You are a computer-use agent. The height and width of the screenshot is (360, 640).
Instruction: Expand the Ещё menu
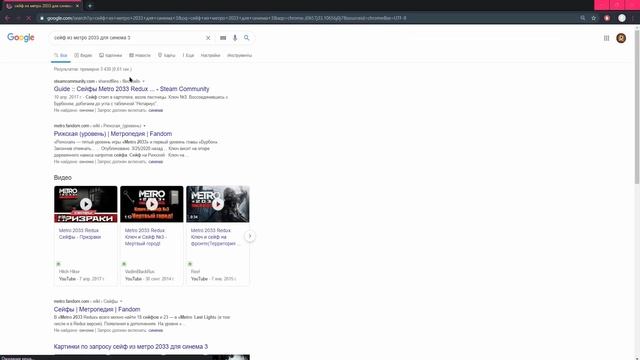[x=188, y=55]
